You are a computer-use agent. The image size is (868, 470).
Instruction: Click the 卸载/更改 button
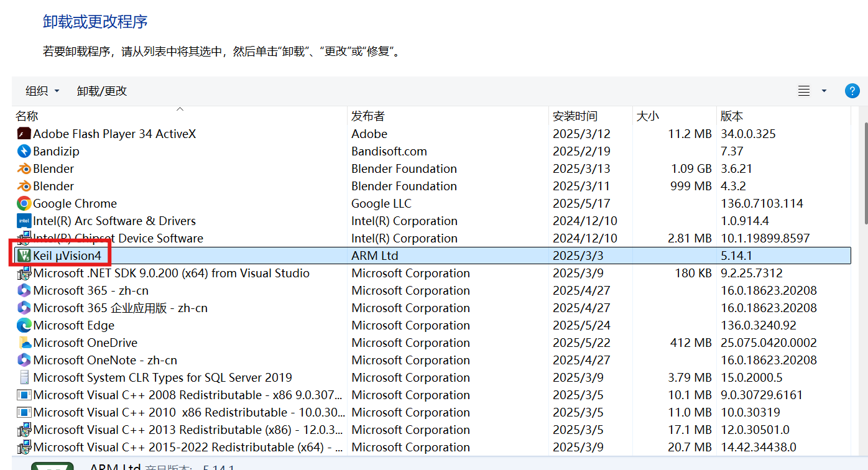point(102,91)
